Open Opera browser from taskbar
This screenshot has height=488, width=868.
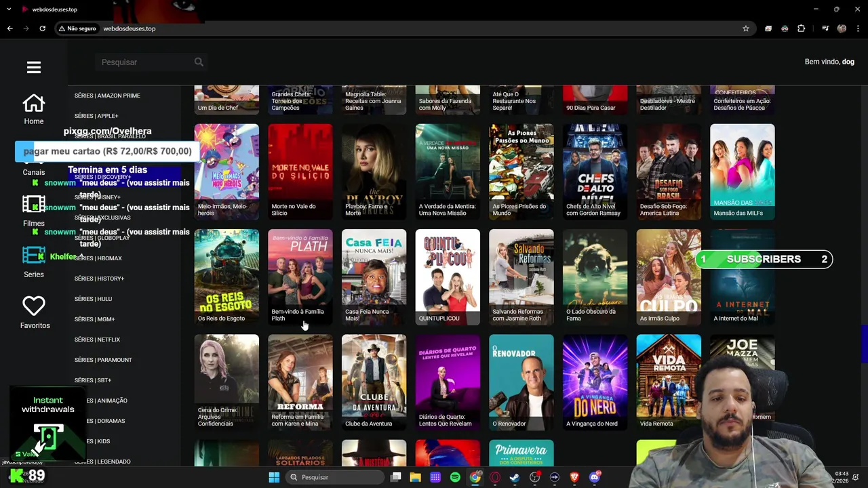[495, 477]
